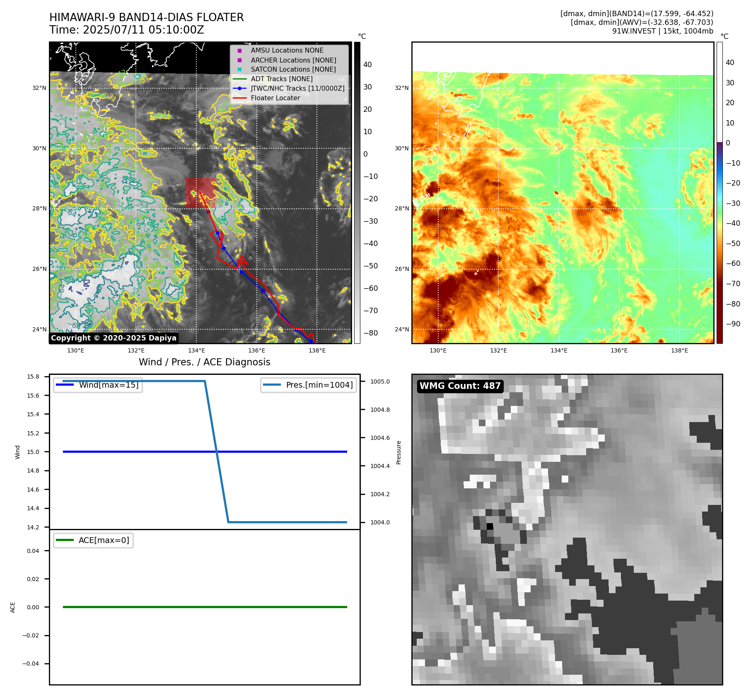This screenshot has height=700, width=751.
Task: Click the 'WMG Count: 487' label
Action: pyautogui.click(x=460, y=386)
